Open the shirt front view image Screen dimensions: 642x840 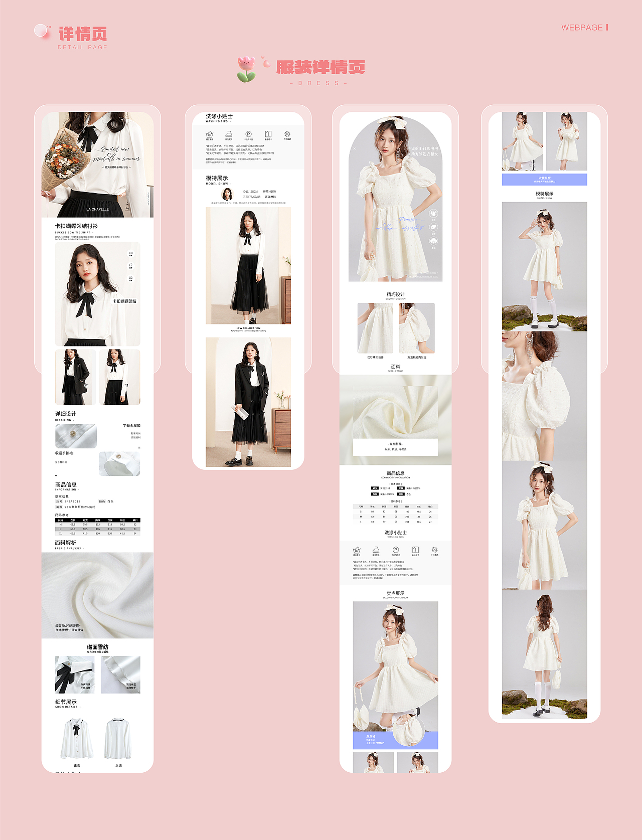pyautogui.click(x=77, y=739)
